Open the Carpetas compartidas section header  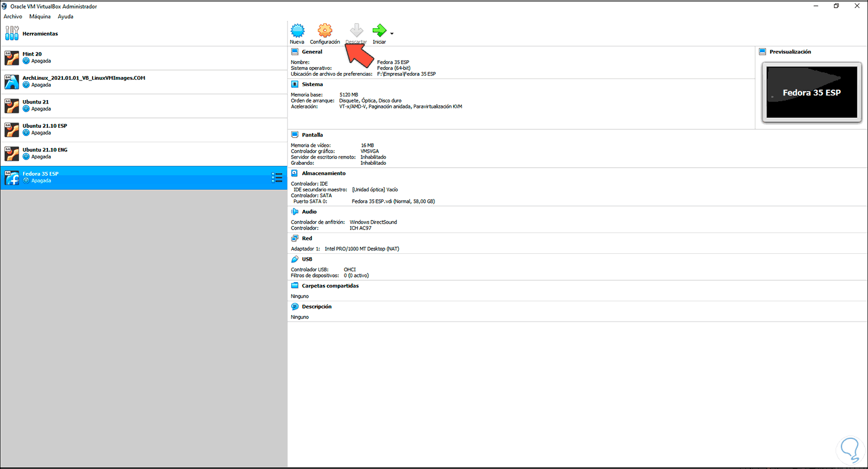click(x=330, y=285)
